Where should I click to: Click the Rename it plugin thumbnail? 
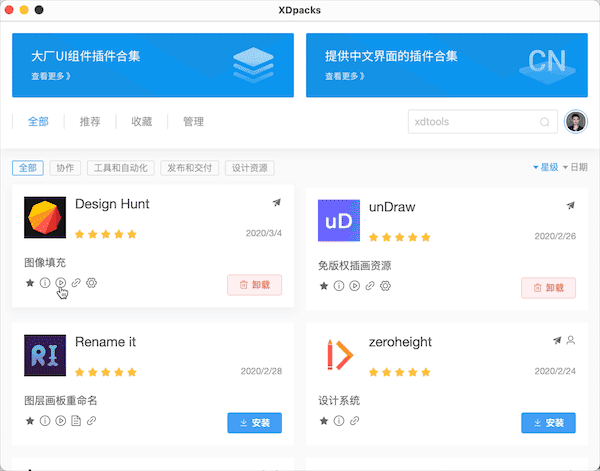coord(45,355)
